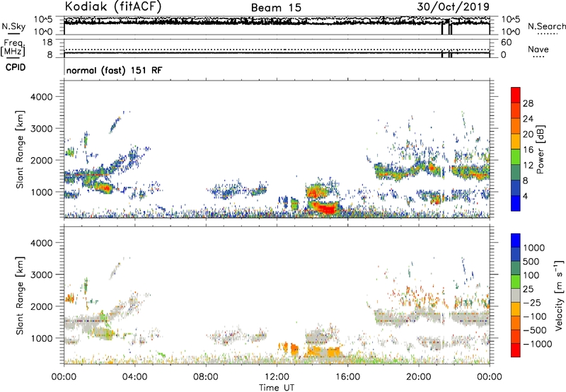The width and height of the screenshot is (566, 392).
Task: Click the '4000' range label on power plot
Action: pyautogui.click(x=42, y=97)
